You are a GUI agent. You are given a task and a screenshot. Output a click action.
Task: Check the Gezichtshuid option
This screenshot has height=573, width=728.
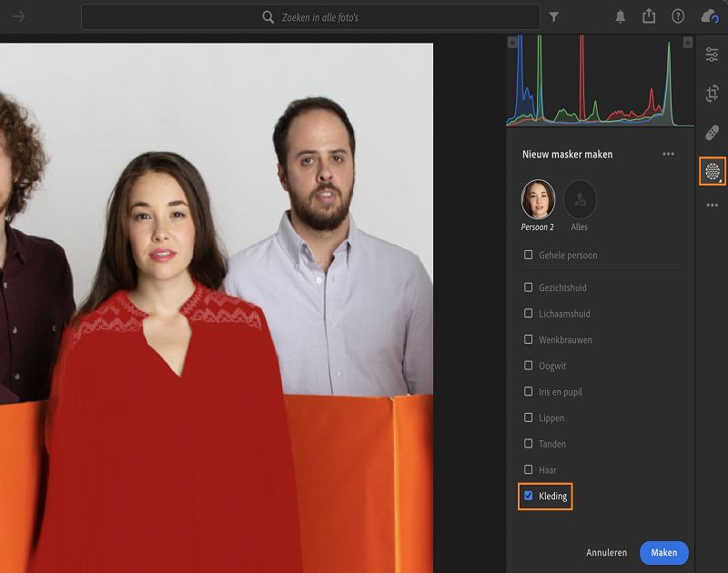pyautogui.click(x=528, y=287)
